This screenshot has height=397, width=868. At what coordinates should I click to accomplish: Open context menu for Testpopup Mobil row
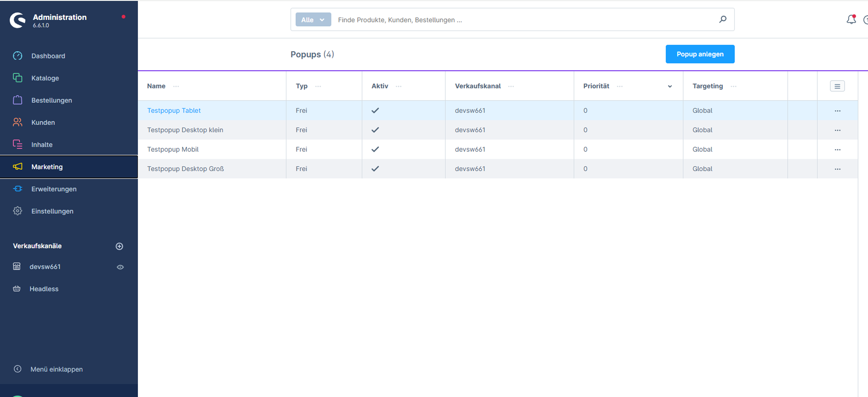(x=837, y=150)
